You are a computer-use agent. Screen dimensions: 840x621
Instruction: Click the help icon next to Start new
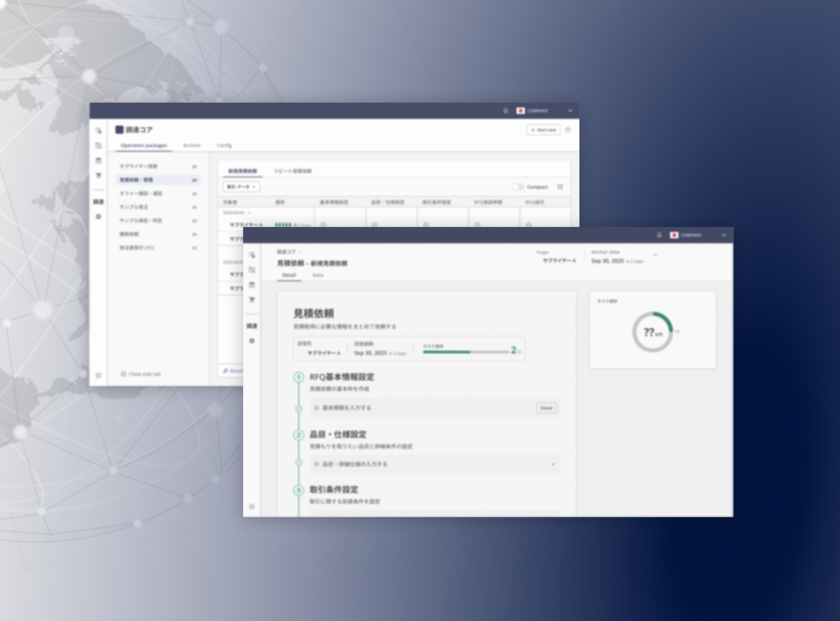pyautogui.click(x=568, y=130)
